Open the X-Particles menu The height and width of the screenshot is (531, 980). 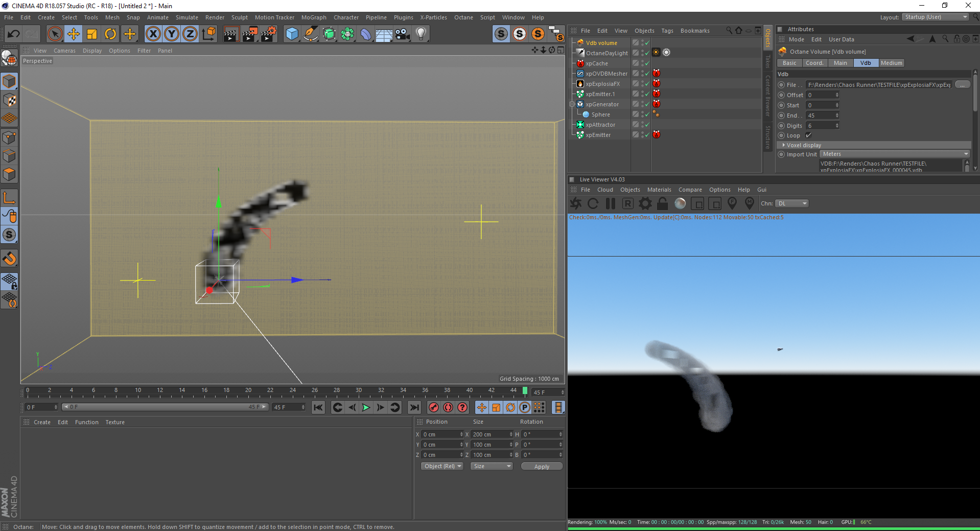point(433,17)
